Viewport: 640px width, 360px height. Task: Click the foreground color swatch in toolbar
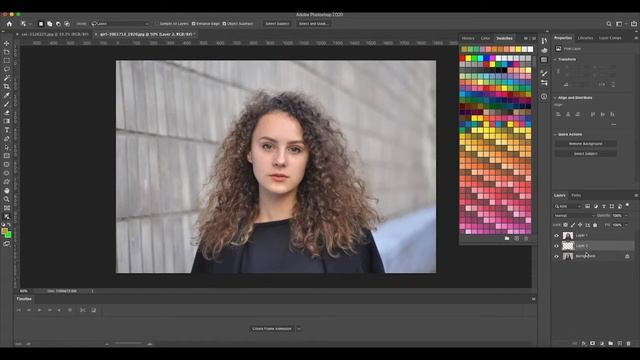(x=4, y=232)
